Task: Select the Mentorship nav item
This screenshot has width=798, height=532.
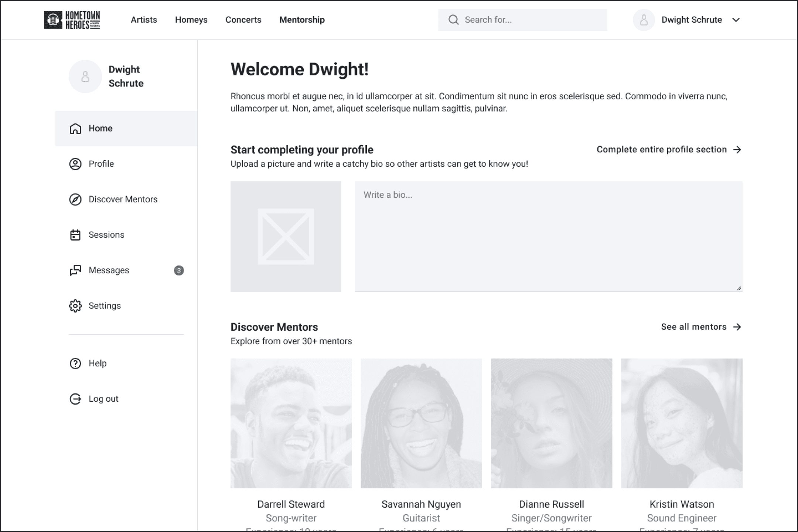Action: pyautogui.click(x=302, y=20)
